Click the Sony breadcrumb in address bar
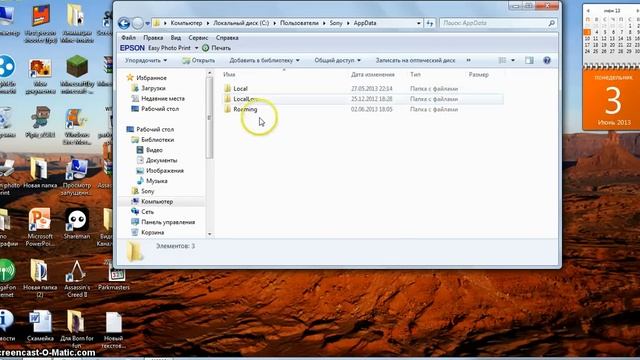This screenshot has width=640, height=360. (x=336, y=23)
